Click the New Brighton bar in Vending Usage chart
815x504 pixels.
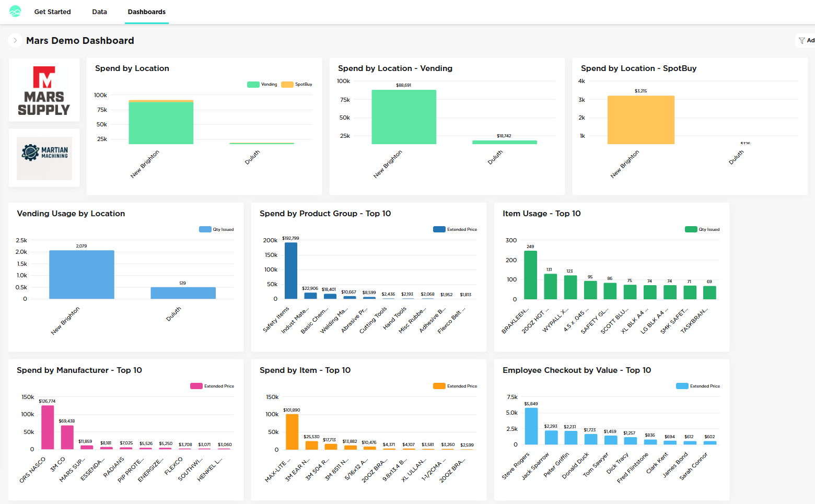pos(81,275)
